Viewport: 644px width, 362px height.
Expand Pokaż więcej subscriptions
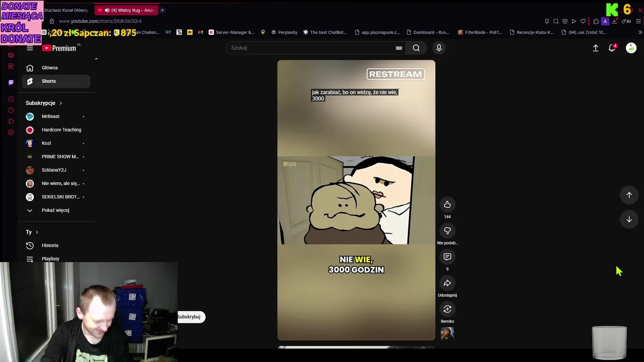point(56,210)
